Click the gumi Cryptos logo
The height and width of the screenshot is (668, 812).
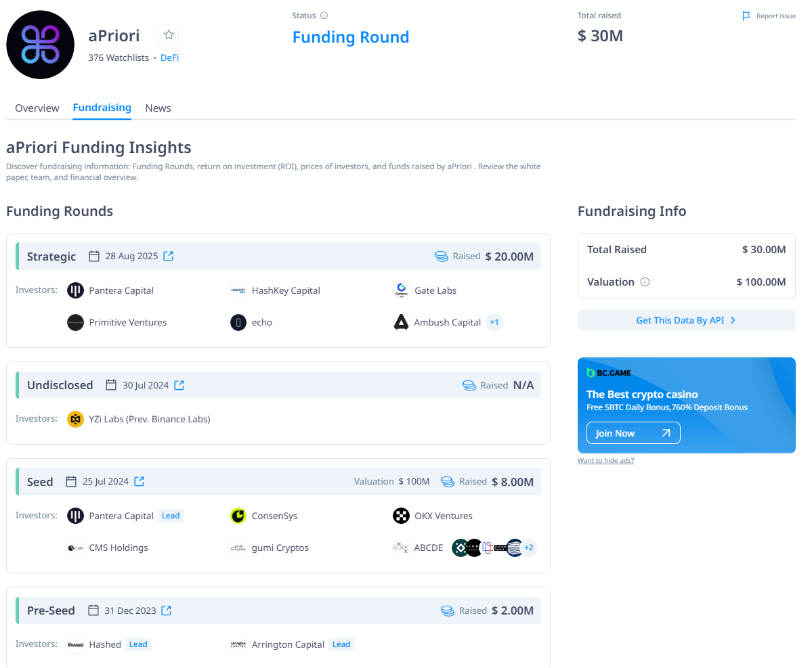tap(238, 548)
